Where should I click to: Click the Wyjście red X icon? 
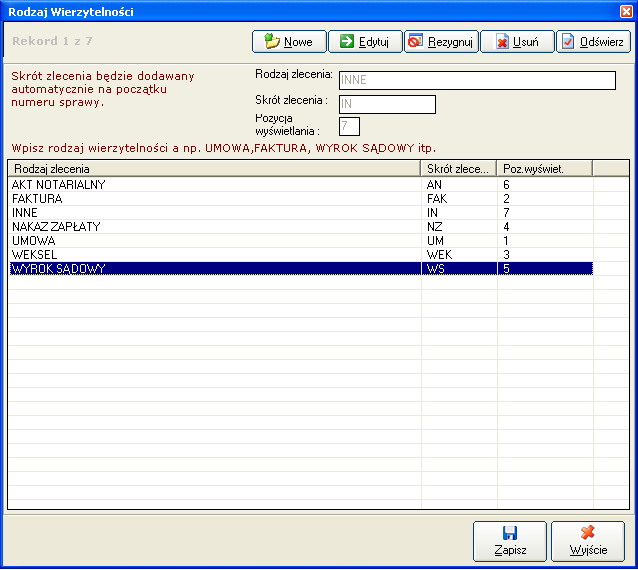click(587, 532)
